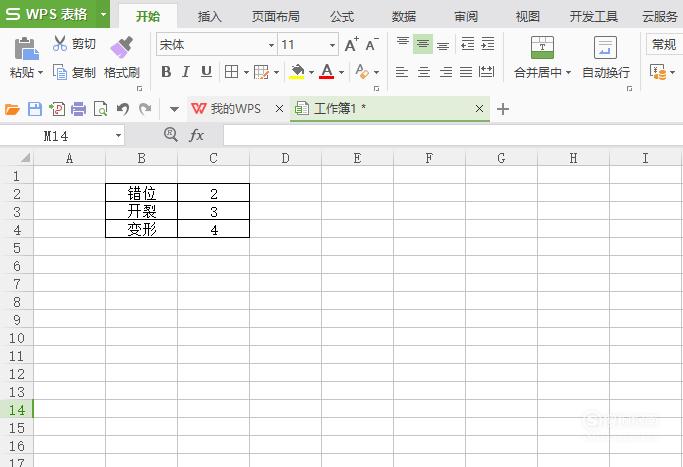Screen dimensions: 683x467
Task: Toggle underline formatting
Action: point(206,72)
